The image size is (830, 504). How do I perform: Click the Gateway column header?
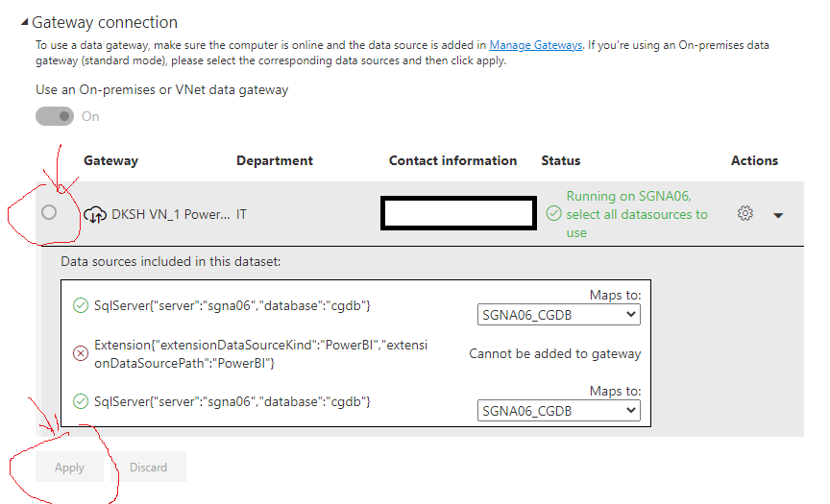coord(110,160)
